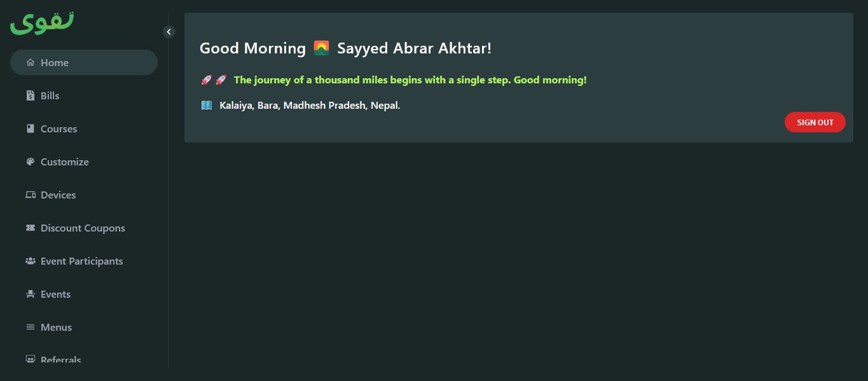Click the Devices laptop icon
Viewport: 868px width, 381px height.
(30, 195)
